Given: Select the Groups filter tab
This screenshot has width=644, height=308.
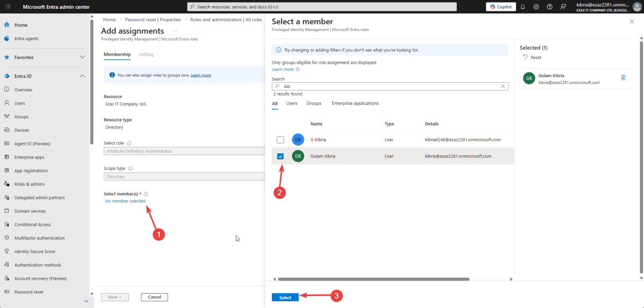Looking at the screenshot, I should click(314, 103).
